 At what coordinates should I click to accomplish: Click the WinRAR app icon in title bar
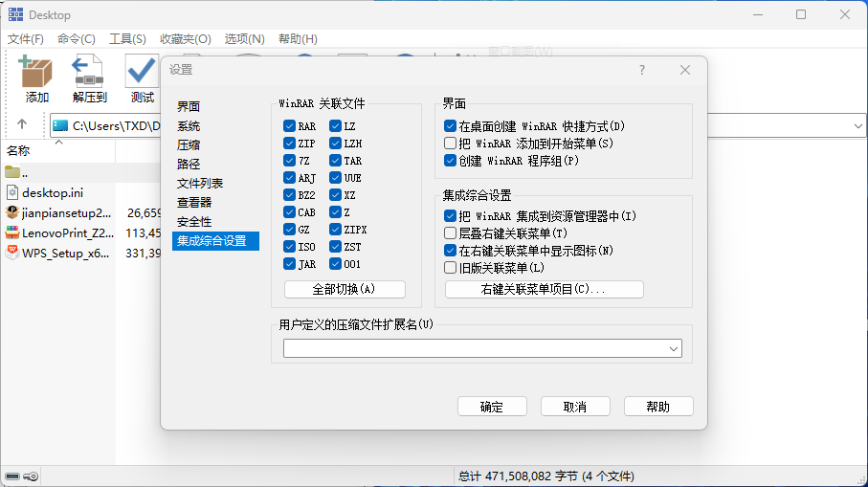[15, 14]
